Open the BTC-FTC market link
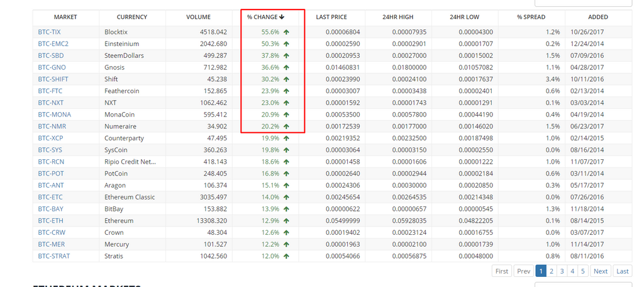The width and height of the screenshot is (644, 287). point(50,91)
